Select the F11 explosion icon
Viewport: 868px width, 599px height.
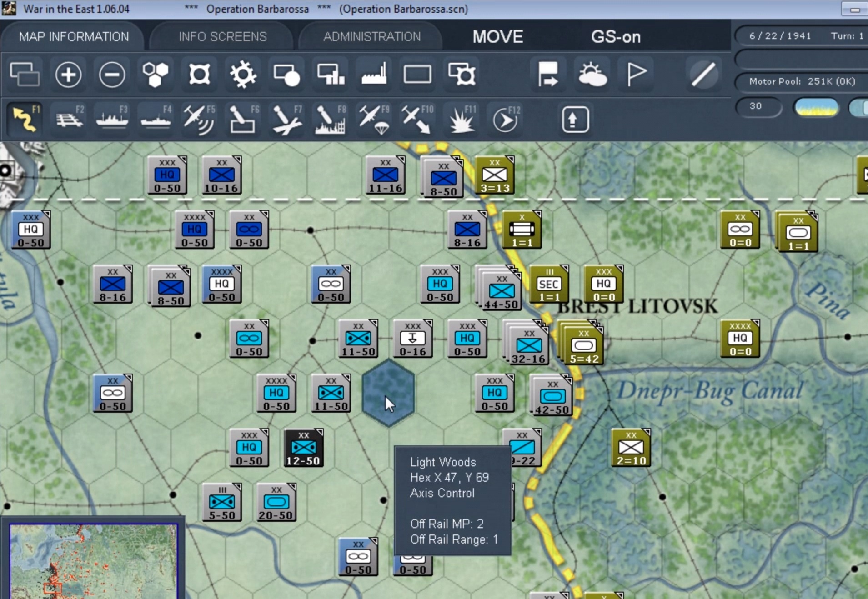[x=462, y=120]
